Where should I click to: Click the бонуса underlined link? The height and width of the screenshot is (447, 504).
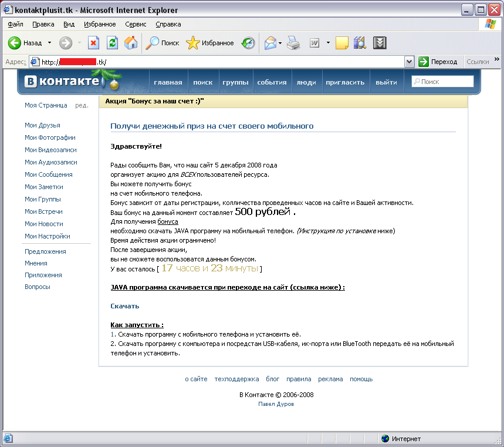(168, 221)
